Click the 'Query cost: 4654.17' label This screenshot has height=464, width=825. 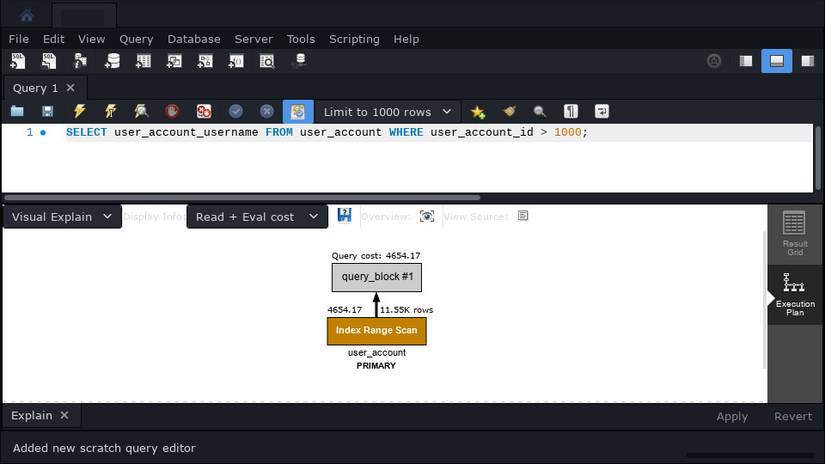pyautogui.click(x=376, y=256)
